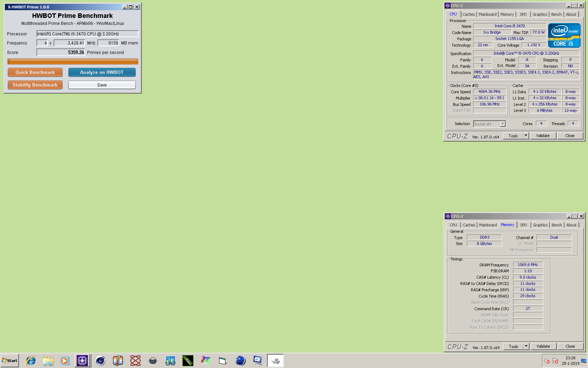Open Bench tab in top CPU-Z window
The image size is (588, 368).
coord(556,14)
